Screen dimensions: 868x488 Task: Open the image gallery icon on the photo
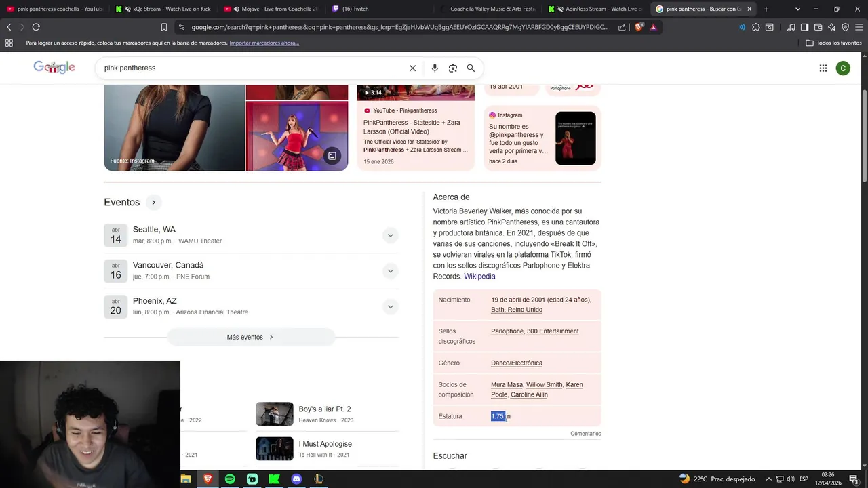pos(332,156)
